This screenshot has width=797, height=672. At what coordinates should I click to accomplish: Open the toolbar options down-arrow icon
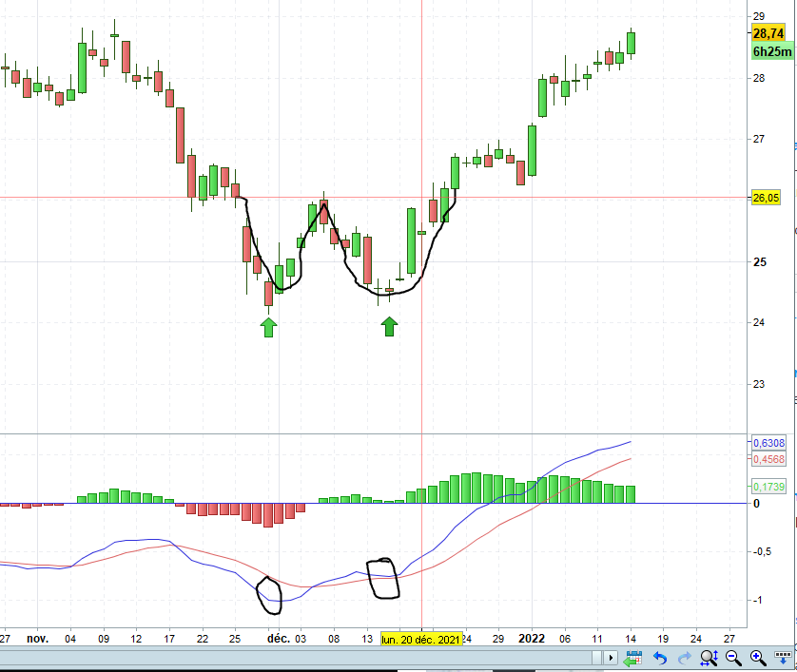783,658
